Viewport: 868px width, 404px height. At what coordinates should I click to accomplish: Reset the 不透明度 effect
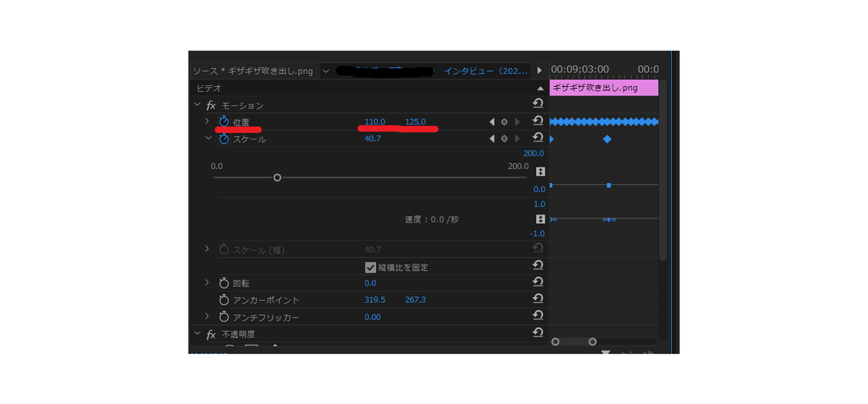point(537,332)
